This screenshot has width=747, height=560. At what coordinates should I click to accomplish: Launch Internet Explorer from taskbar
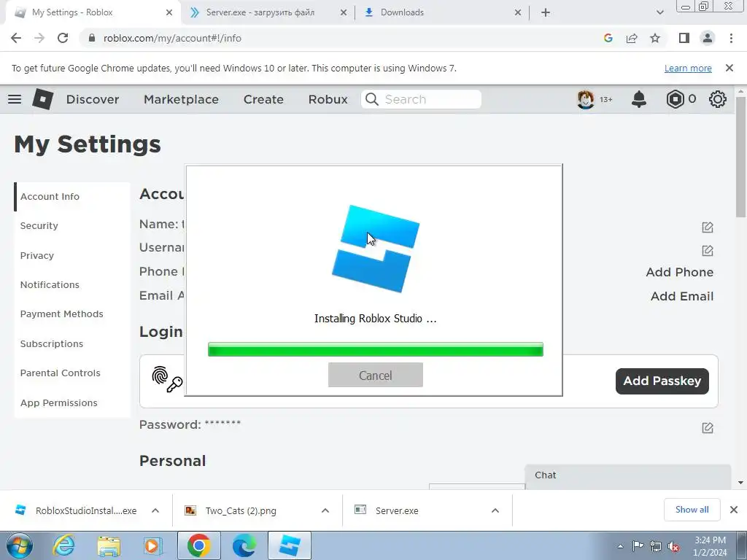[x=63, y=545]
